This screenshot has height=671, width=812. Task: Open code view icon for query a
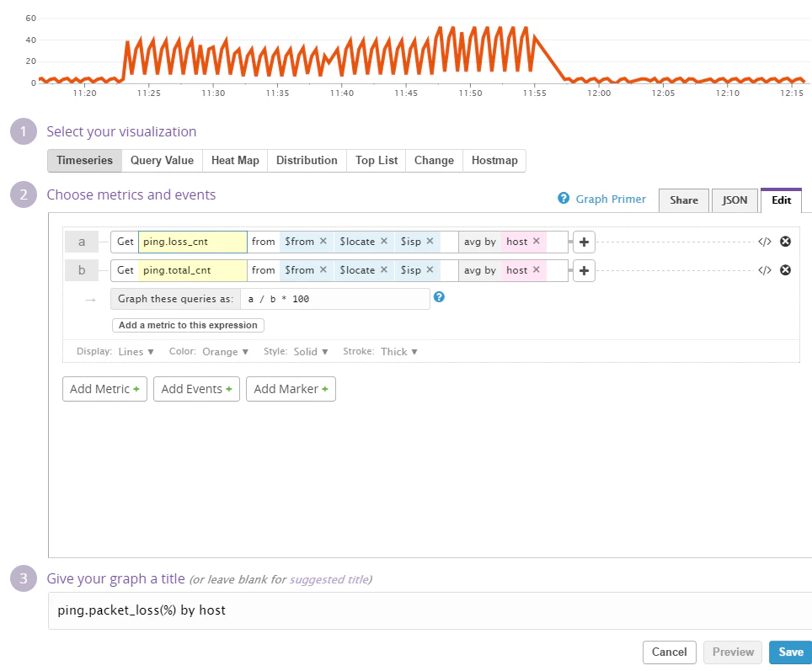[764, 242]
